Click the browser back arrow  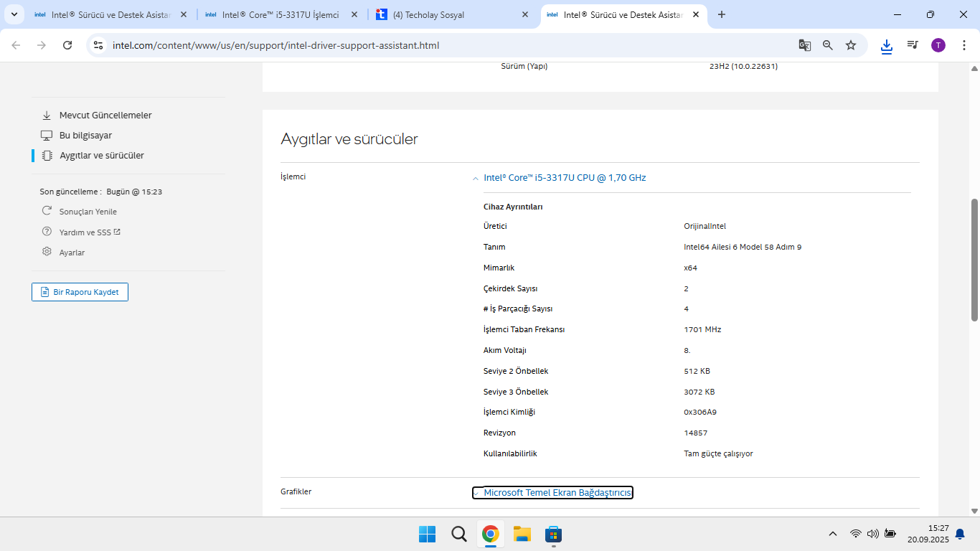click(16, 45)
